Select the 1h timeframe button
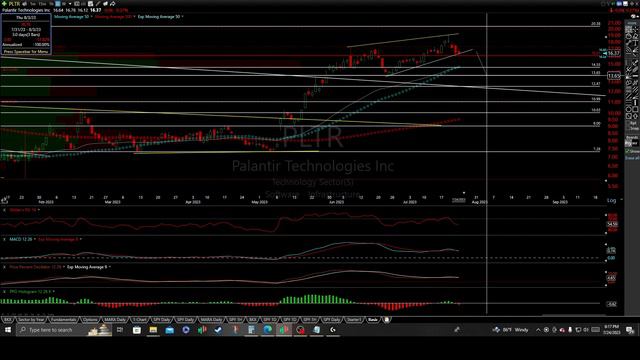The image size is (640, 360). point(51,4)
